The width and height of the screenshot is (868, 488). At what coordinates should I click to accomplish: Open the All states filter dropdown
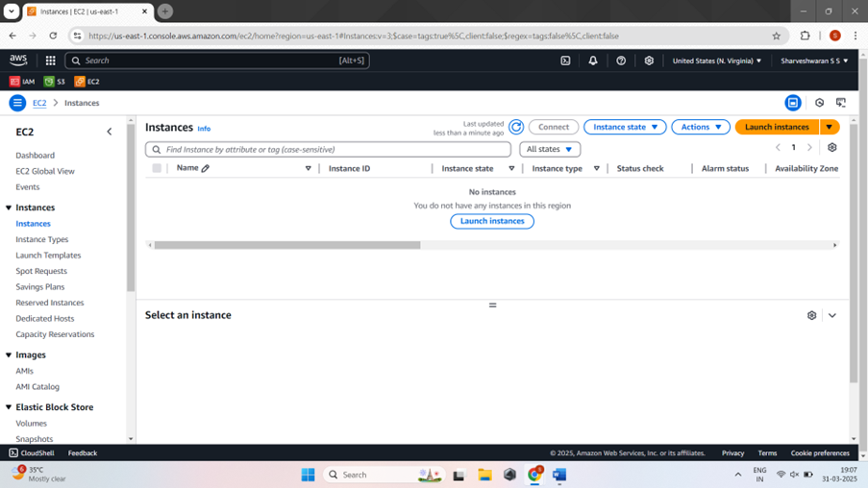coord(550,150)
